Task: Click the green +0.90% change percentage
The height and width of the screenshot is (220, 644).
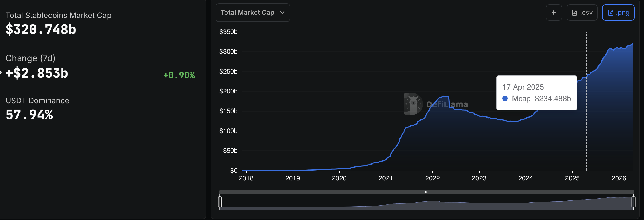Action: pos(179,75)
